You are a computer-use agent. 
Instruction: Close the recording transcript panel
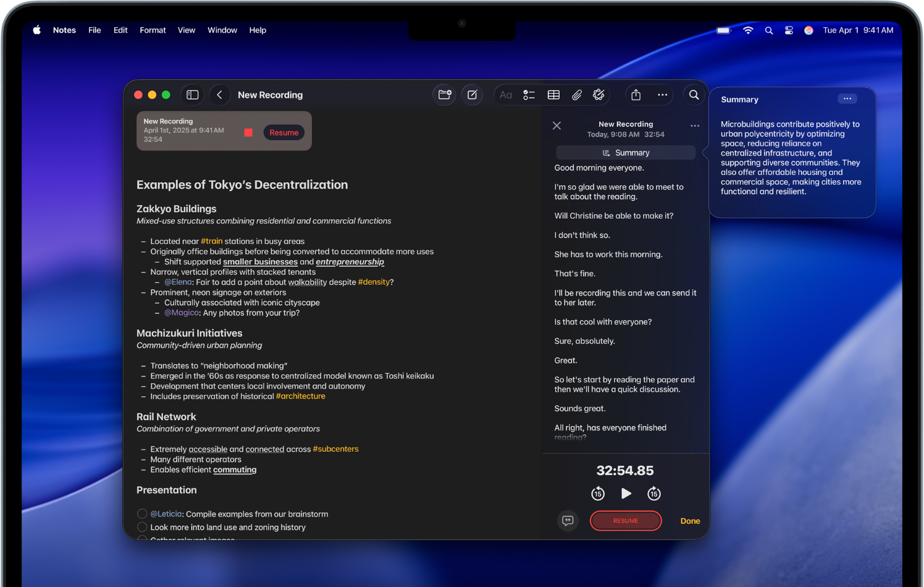pyautogui.click(x=557, y=125)
